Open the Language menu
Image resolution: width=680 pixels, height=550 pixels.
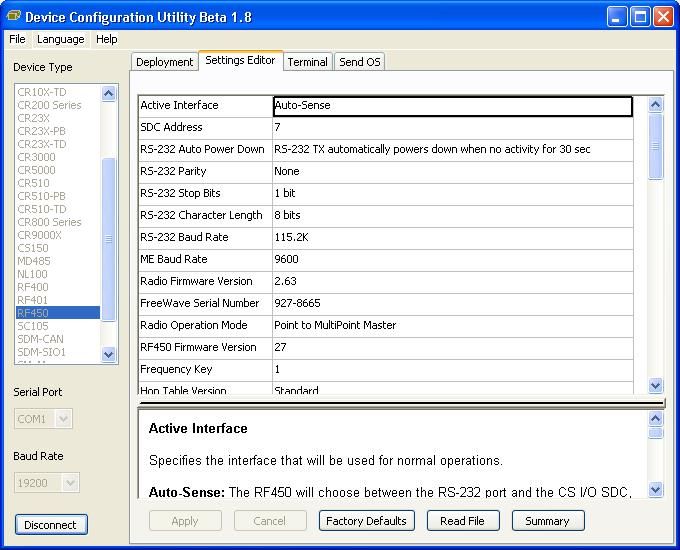[x=61, y=39]
